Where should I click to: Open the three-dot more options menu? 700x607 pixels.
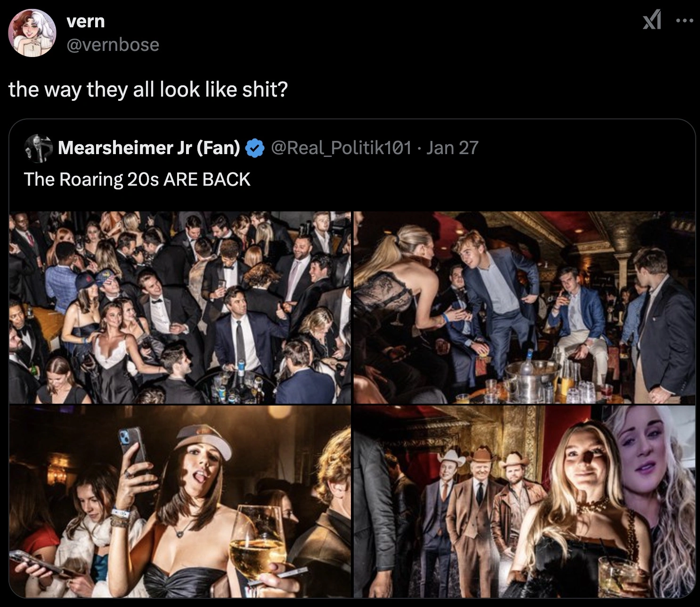pyautogui.click(x=684, y=21)
